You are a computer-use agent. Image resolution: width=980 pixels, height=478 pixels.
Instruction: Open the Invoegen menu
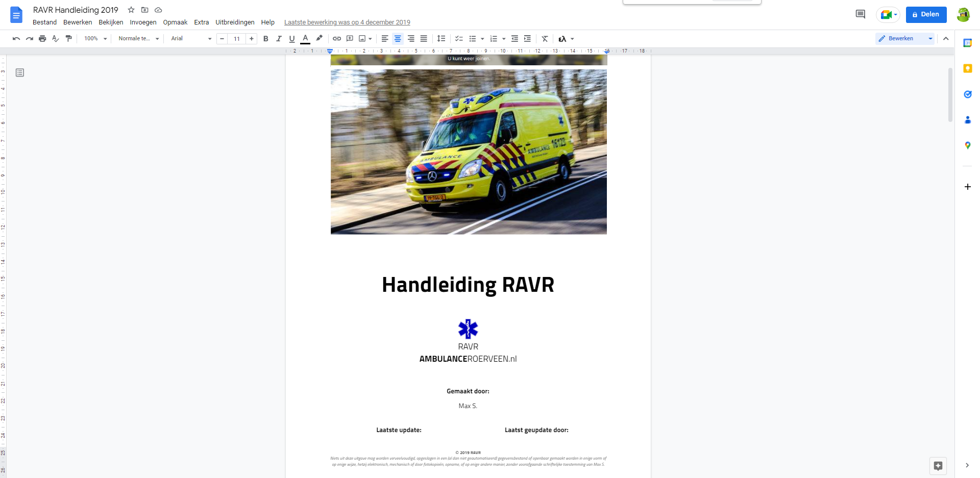[143, 22]
